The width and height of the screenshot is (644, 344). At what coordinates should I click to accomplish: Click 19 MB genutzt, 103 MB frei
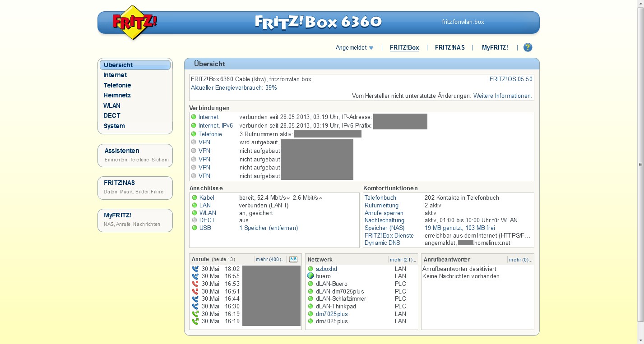coord(460,228)
